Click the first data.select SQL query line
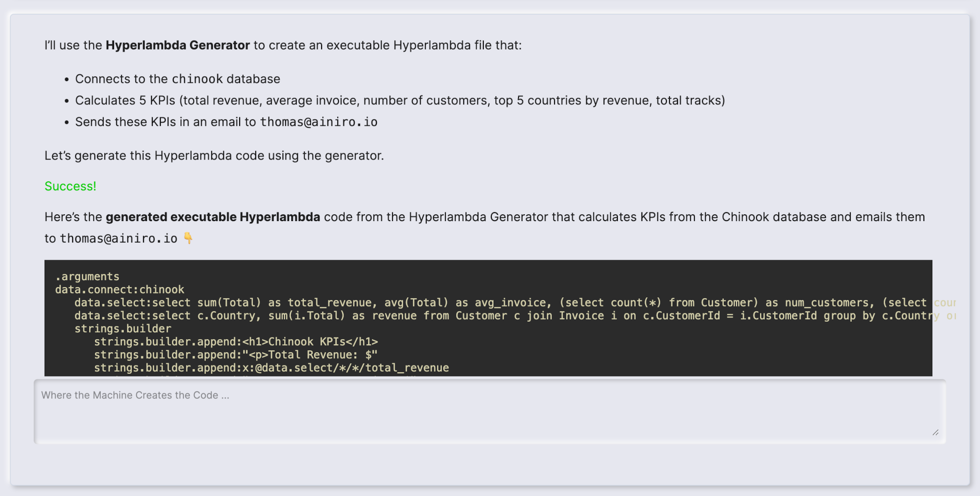This screenshot has width=980, height=496. (x=401, y=302)
